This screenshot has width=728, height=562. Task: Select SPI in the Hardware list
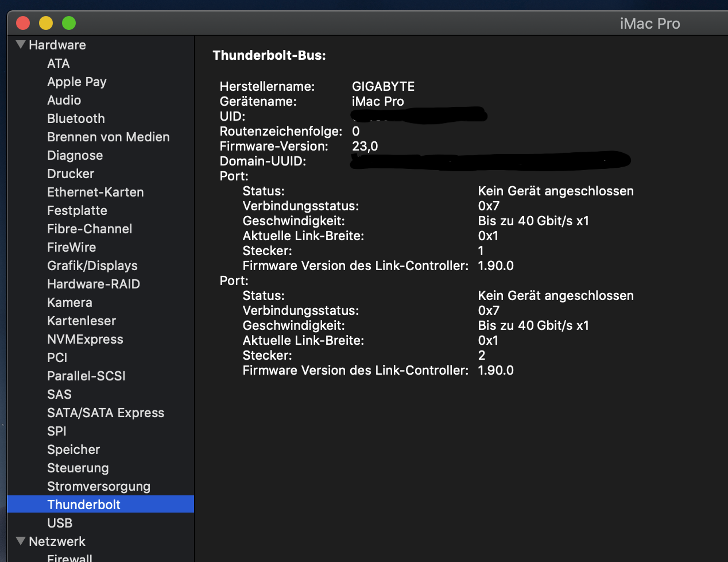pos(57,431)
